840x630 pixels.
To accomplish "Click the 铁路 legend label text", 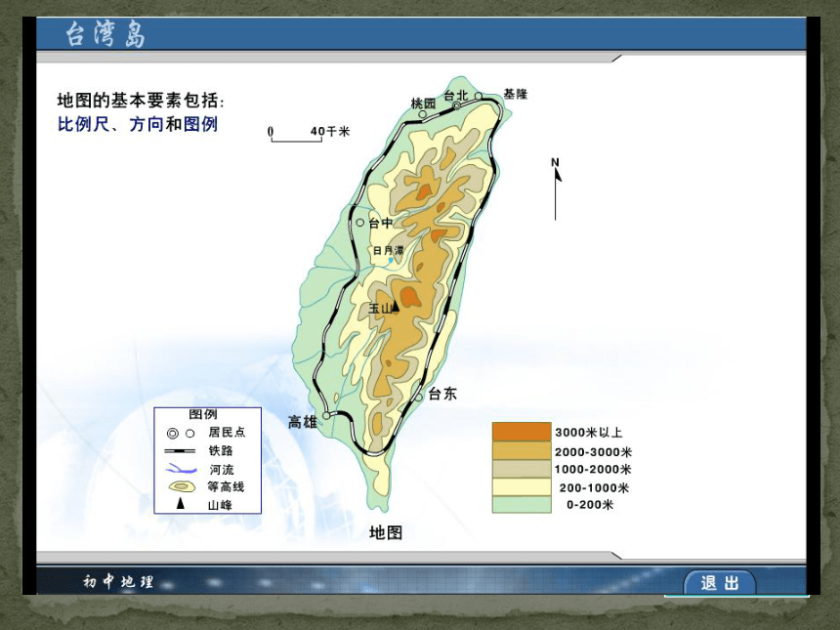I will [x=221, y=450].
